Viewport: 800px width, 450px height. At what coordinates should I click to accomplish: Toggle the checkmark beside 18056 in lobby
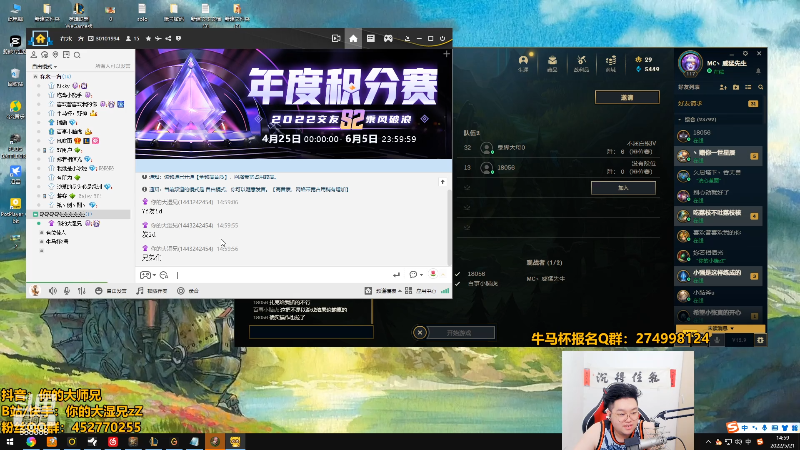click(458, 274)
